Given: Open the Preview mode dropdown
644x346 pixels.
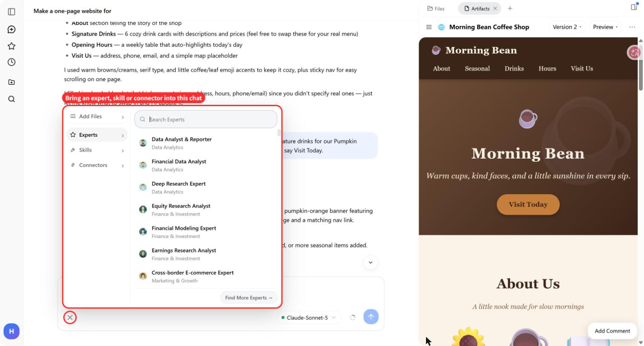Looking at the screenshot, I should [x=606, y=27].
